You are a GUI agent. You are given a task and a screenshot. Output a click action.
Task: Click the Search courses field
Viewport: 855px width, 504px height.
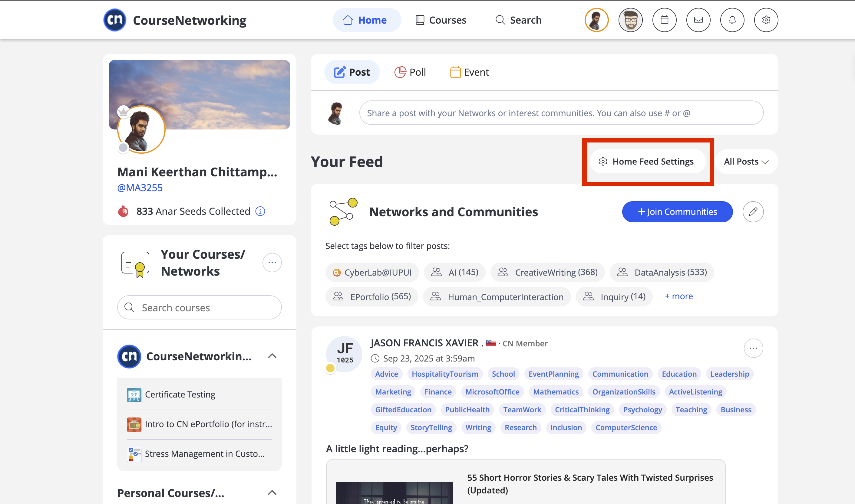point(200,308)
